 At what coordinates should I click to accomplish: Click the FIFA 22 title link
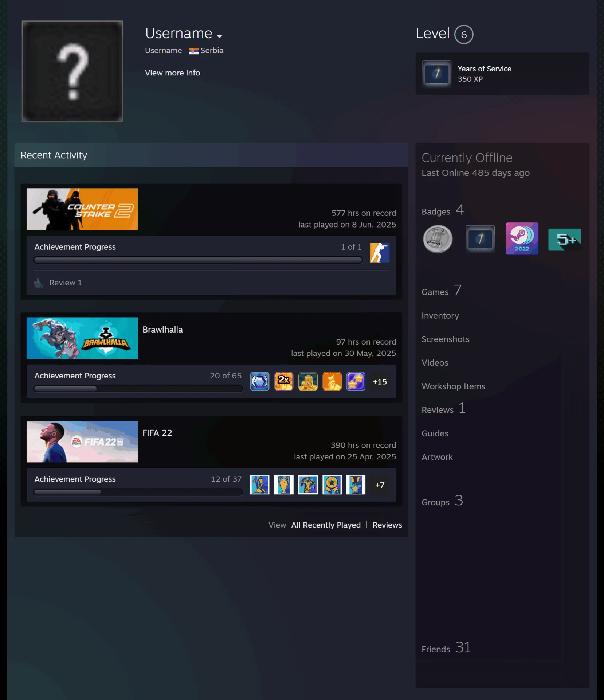[157, 433]
